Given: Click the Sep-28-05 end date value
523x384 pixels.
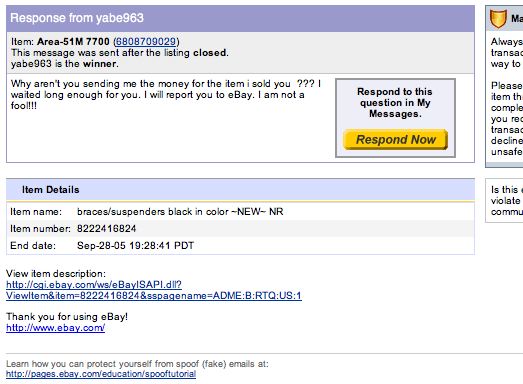Looking at the screenshot, I should click(135, 246).
